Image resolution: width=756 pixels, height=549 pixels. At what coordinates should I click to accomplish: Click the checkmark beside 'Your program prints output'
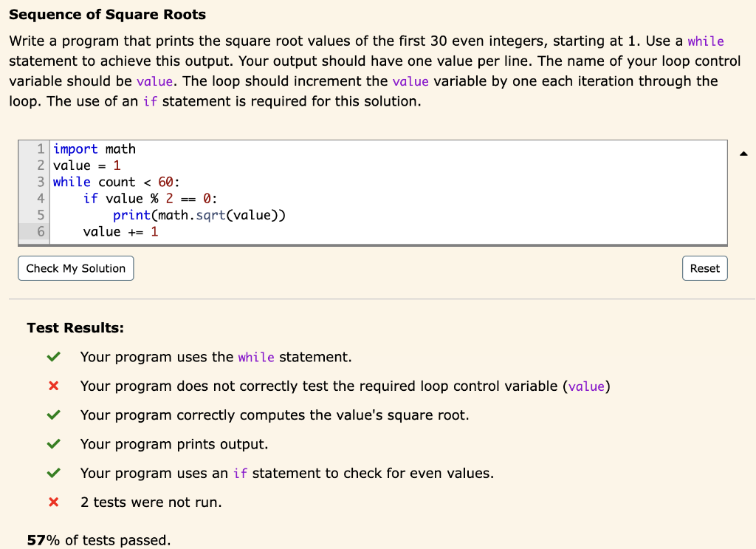click(52, 444)
